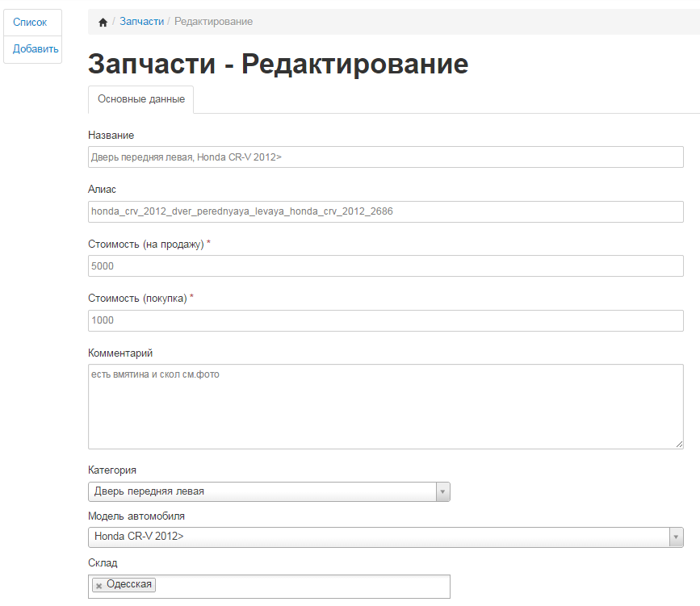
Task: Click the sale price field containing 5000
Action: [x=385, y=266]
